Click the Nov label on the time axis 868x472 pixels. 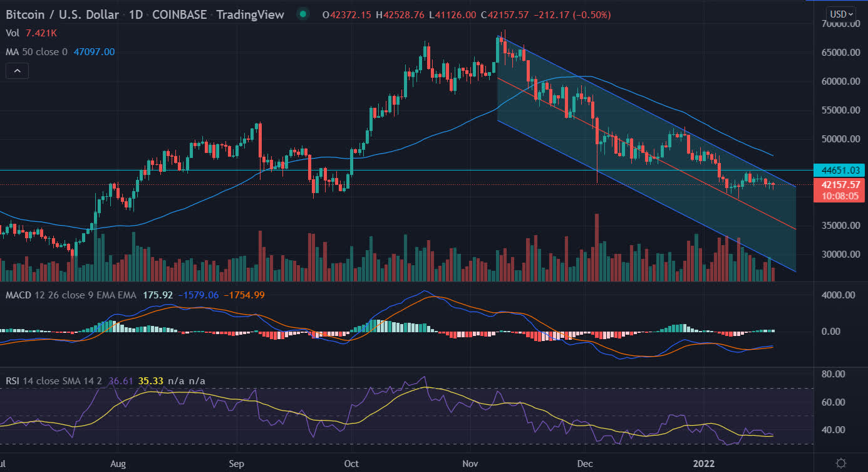[468, 464]
